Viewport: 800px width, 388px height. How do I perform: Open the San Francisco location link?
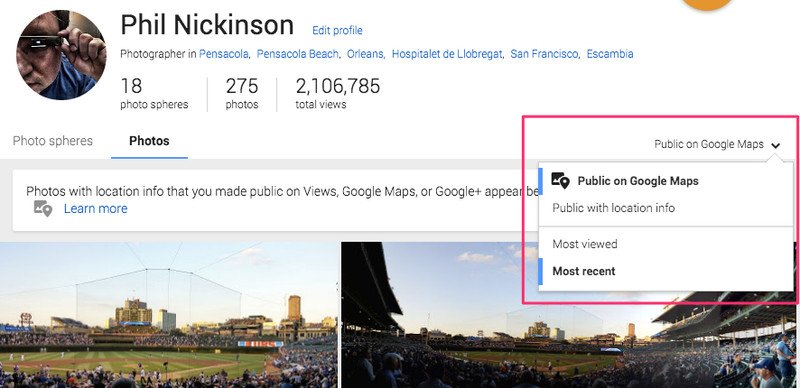[x=544, y=54]
